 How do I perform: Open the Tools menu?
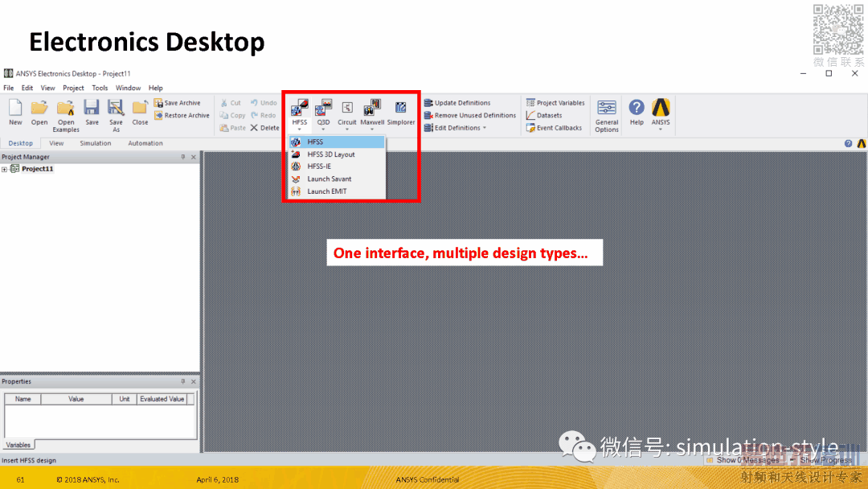(x=100, y=88)
